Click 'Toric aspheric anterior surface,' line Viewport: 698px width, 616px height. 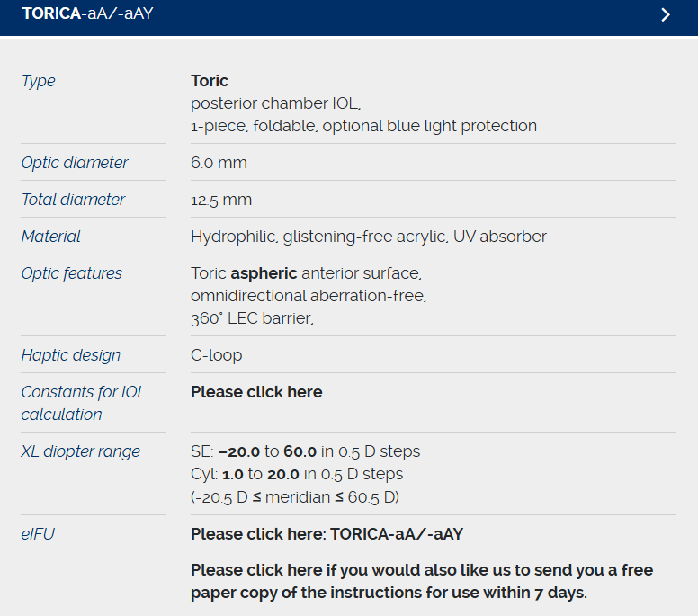[x=306, y=273]
